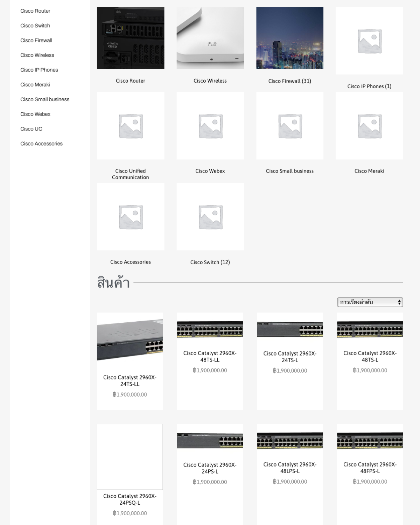Open the product sorting dropdown
This screenshot has width=420, height=525.
[x=370, y=302]
